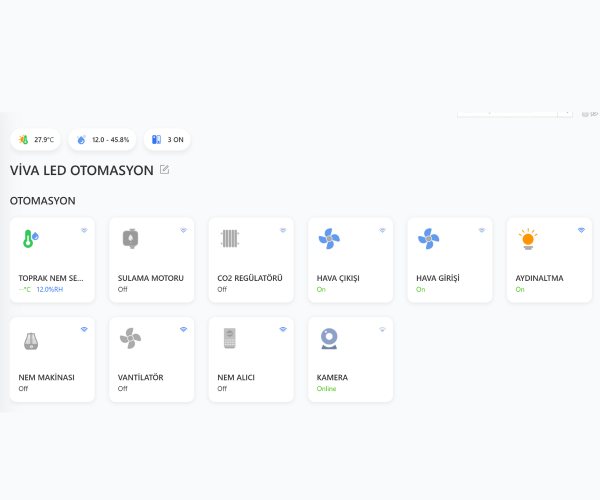Click the switch icon in 3 ON chip
The image size is (600, 500).
coord(157,140)
